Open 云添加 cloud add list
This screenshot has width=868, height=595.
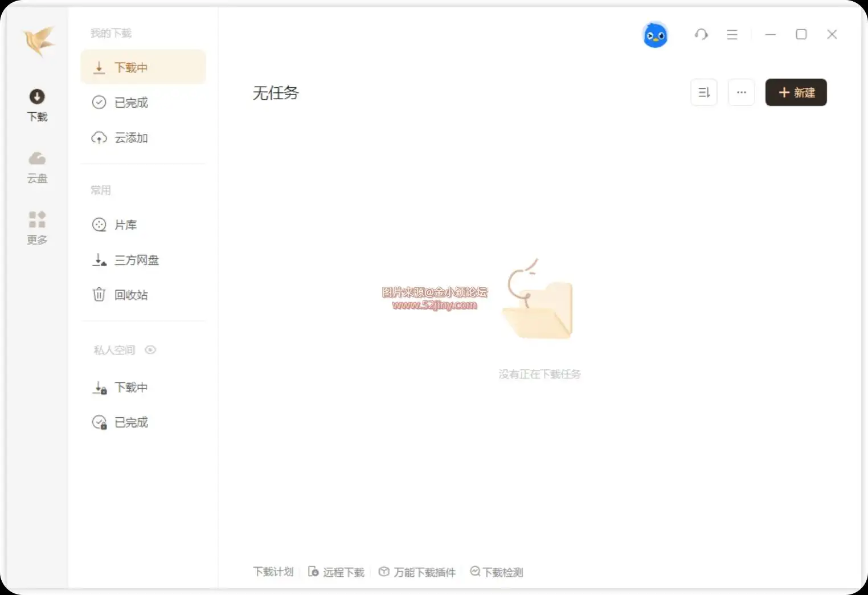131,138
